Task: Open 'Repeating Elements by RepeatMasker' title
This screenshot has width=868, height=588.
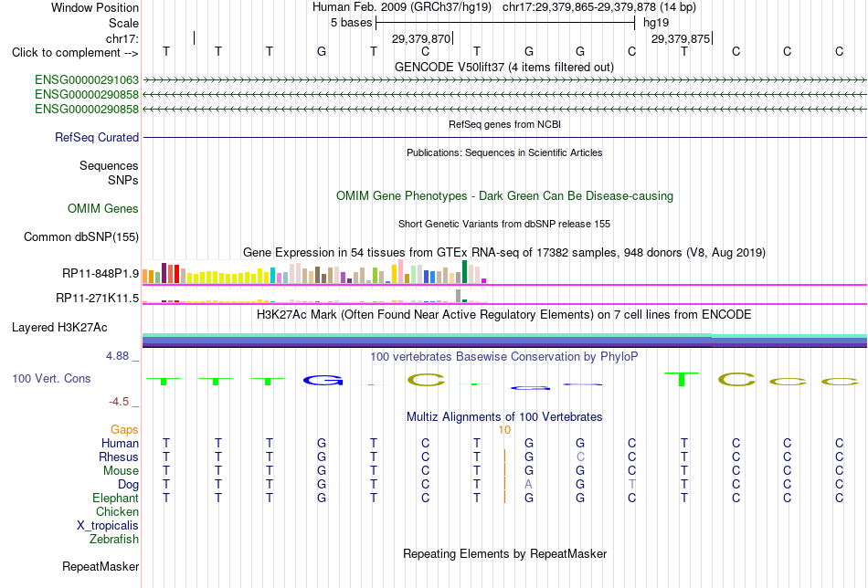Action: pyautogui.click(x=504, y=553)
